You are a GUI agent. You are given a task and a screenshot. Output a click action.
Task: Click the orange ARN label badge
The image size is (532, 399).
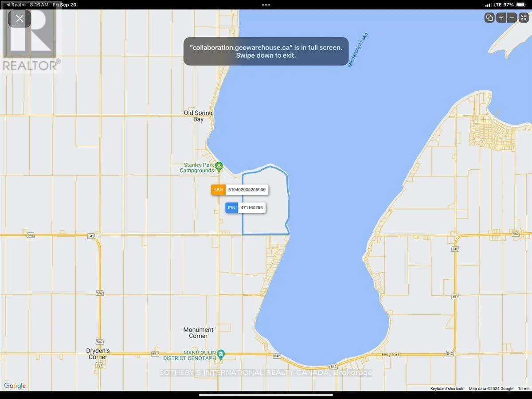point(218,190)
